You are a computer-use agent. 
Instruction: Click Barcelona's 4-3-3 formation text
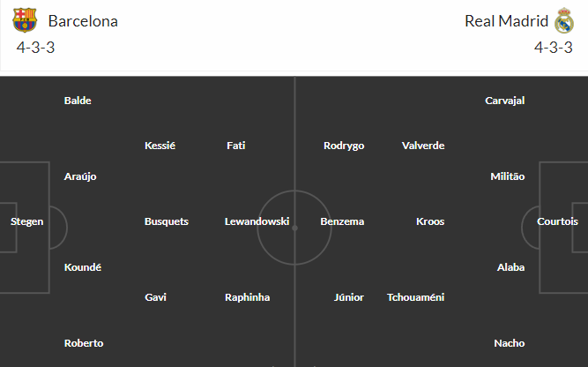[35, 48]
